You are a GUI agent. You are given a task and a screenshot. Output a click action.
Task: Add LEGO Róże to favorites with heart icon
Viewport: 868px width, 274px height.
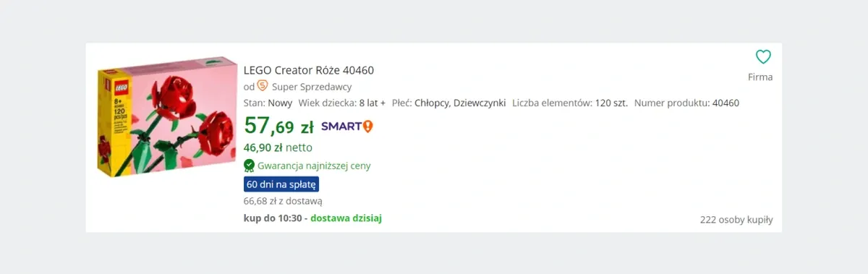click(763, 57)
